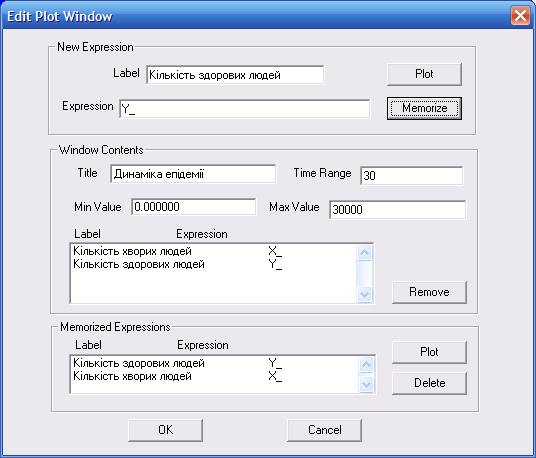Viewport: 536px width, 458px height.
Task: Click scroll up arrow in Window Contents list
Action: coord(364,253)
